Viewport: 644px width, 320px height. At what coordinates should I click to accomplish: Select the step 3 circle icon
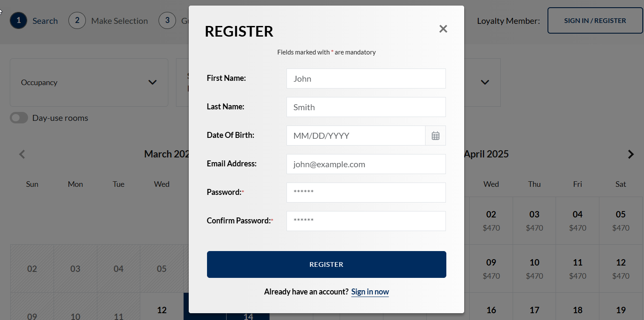[x=167, y=20]
